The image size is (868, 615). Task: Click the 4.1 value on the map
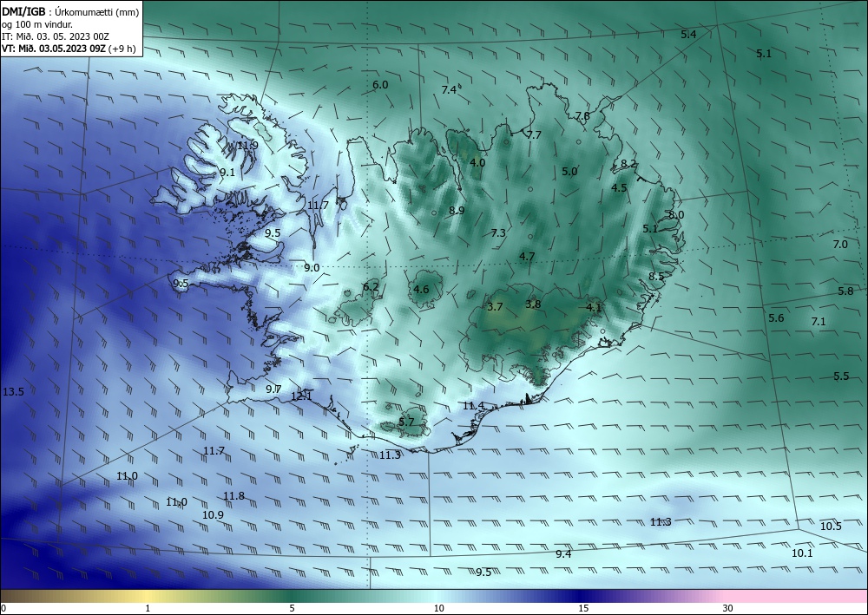coord(594,307)
